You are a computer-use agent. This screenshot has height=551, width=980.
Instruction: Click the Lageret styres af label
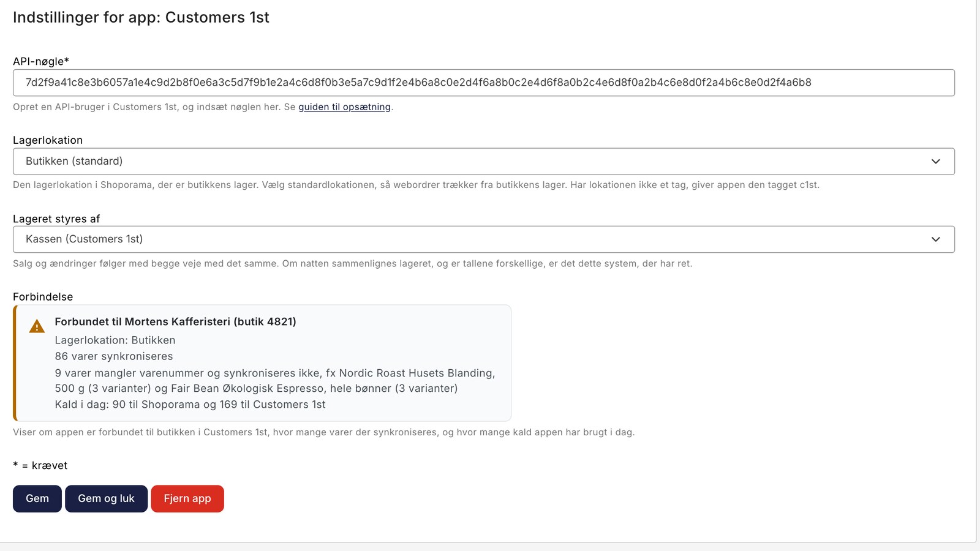tap(56, 219)
